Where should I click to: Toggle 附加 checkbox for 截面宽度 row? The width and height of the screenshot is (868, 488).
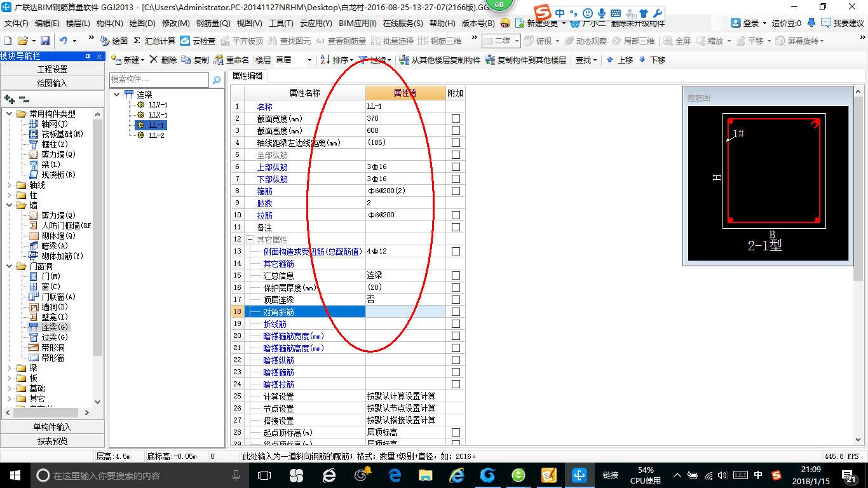point(456,119)
